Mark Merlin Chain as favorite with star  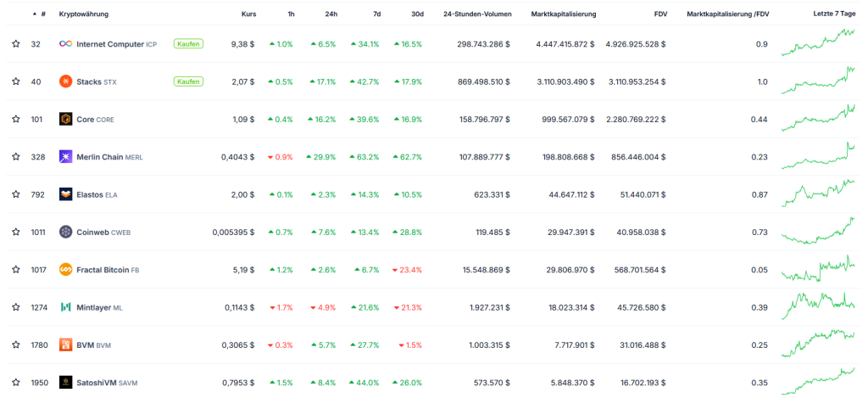[x=16, y=157]
